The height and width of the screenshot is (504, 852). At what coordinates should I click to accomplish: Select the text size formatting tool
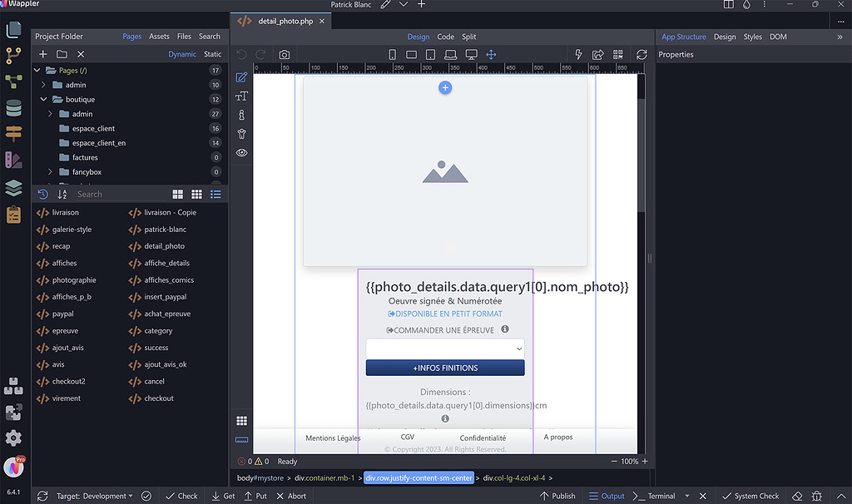pyautogui.click(x=241, y=96)
